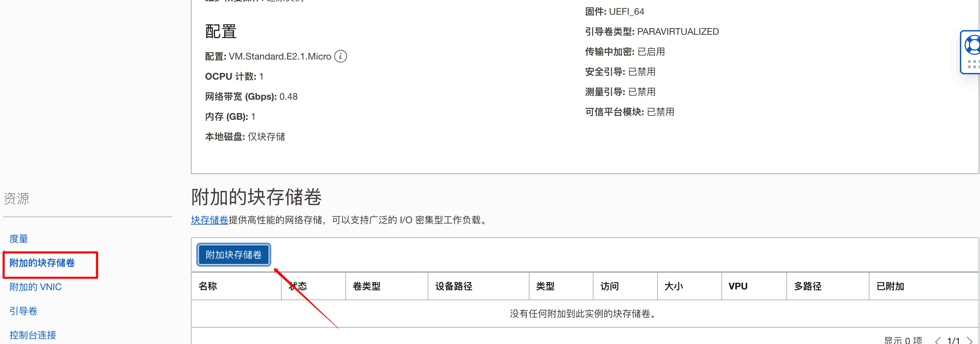Open the 引导卷 sidebar link
Image resolution: width=980 pixels, height=344 pixels.
coord(23,311)
